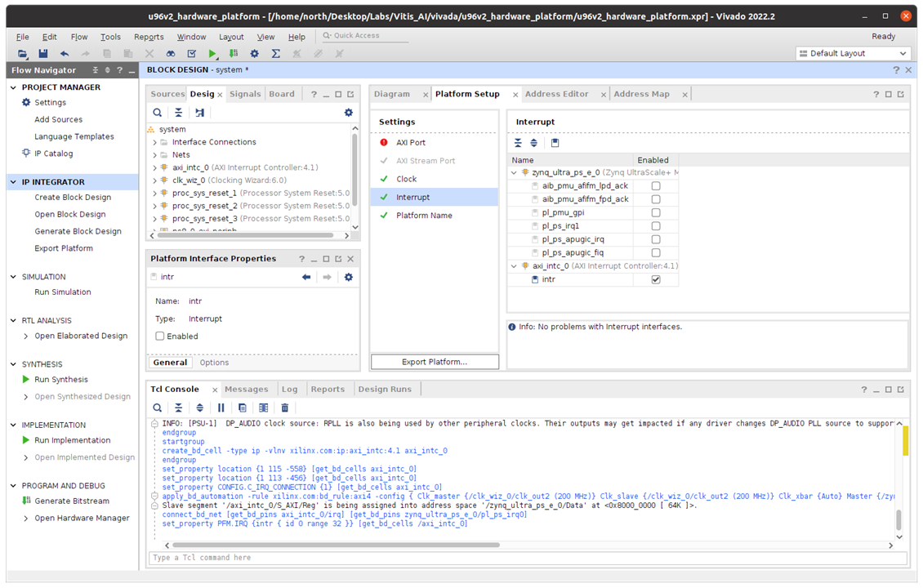The width and height of the screenshot is (923, 588).
Task: Tick the pl_pmu_gpi Enabled checkbox
Action: pos(656,212)
